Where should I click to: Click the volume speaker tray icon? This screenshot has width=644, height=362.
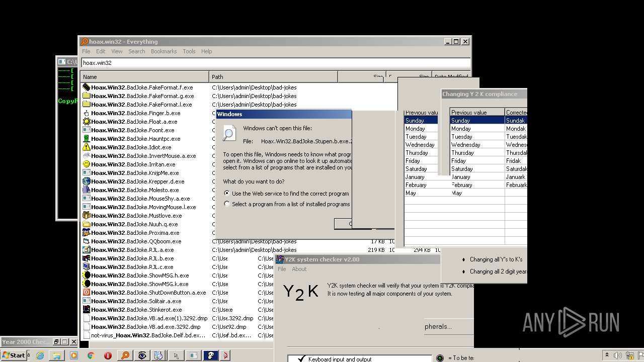pyautogui.click(x=617, y=355)
